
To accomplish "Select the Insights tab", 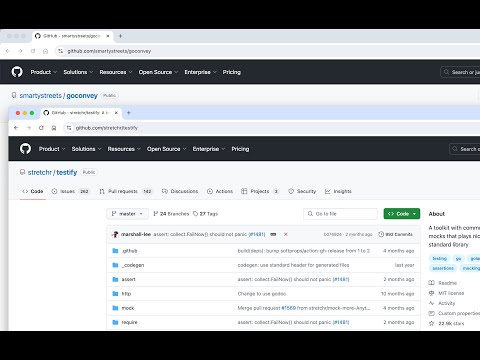I will point(338,191).
